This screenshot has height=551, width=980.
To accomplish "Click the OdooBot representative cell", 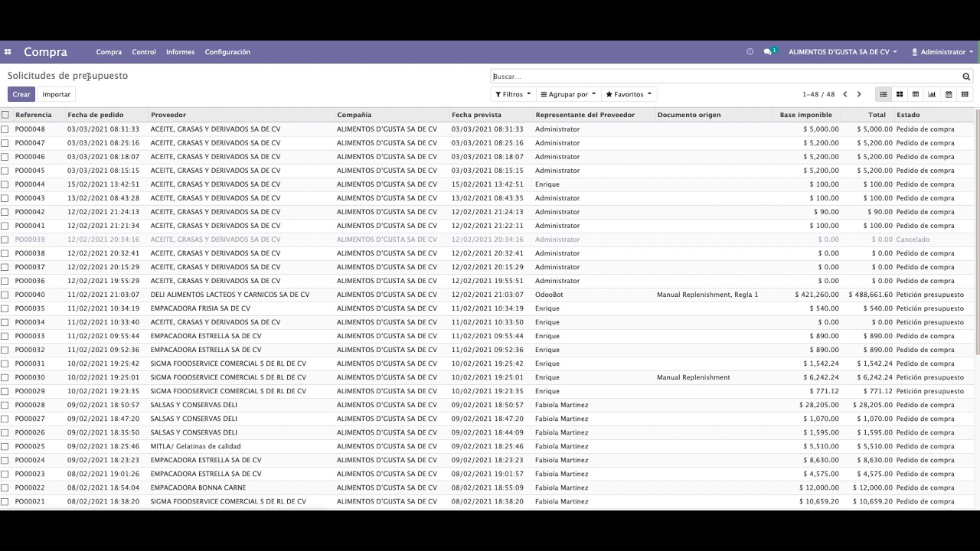I will point(549,295).
